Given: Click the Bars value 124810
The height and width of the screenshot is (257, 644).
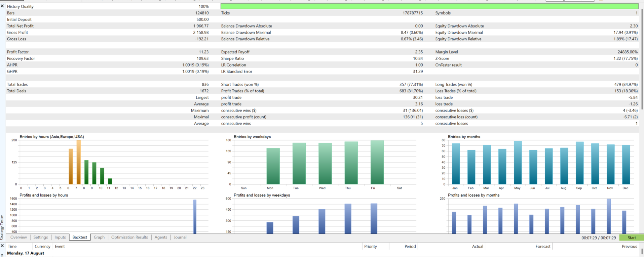Looking at the screenshot, I should coord(202,13).
